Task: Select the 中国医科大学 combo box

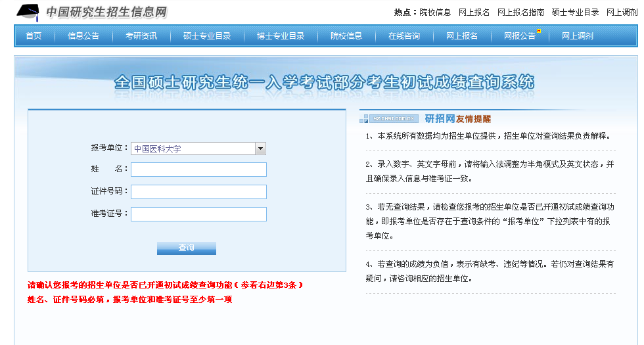Action: pos(193,149)
